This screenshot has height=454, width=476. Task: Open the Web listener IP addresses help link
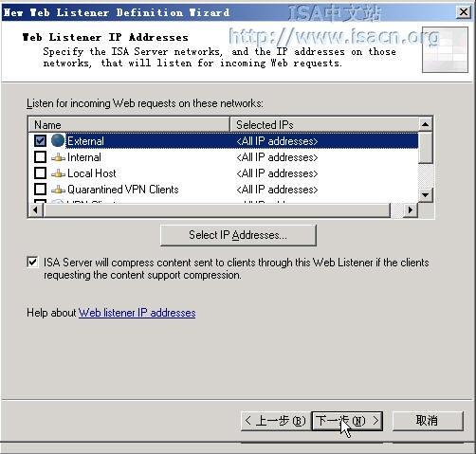click(x=137, y=313)
